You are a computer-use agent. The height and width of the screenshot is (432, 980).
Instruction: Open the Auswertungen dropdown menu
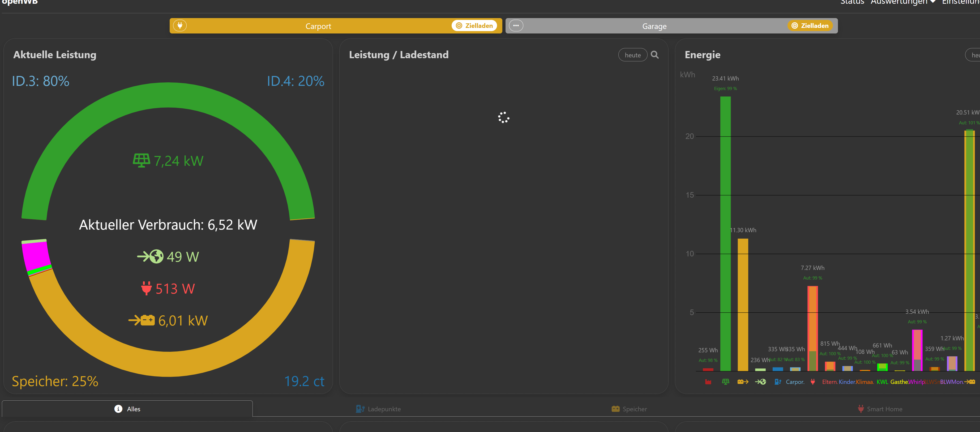click(x=903, y=2)
